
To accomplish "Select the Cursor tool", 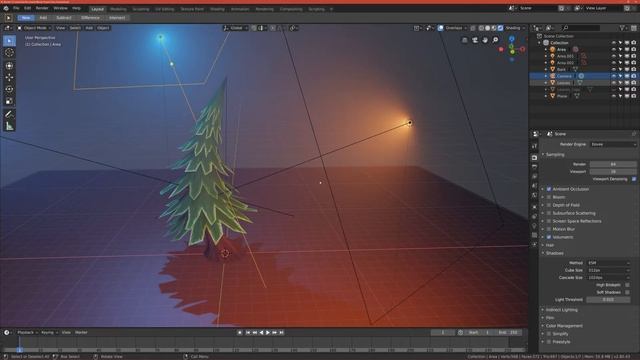I will [x=9, y=53].
